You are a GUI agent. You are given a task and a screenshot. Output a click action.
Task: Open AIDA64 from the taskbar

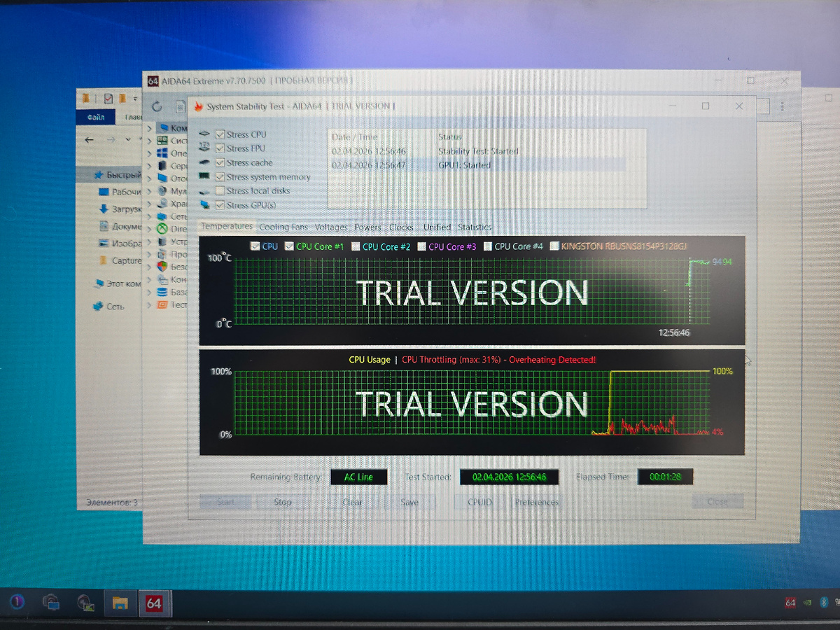click(x=153, y=603)
